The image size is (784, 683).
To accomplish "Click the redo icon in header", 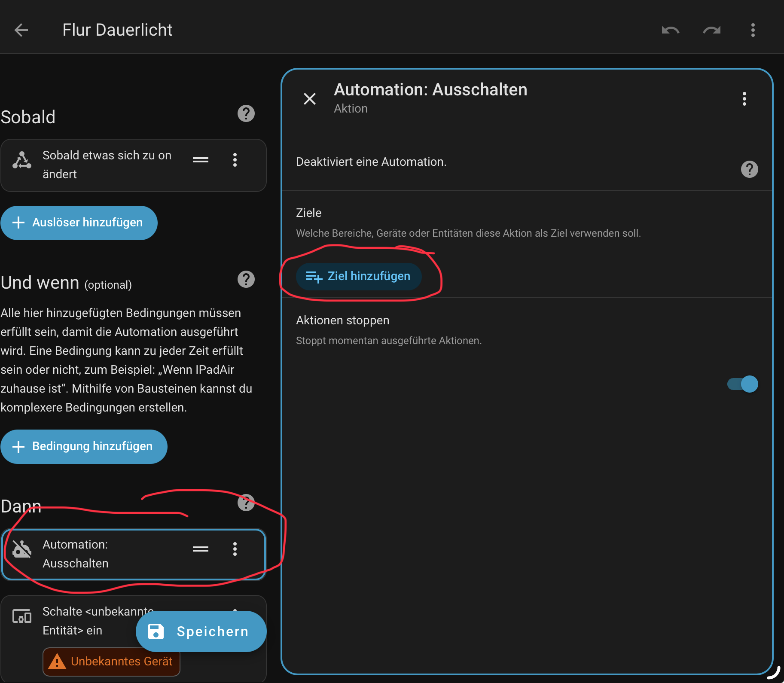I will pos(711,30).
